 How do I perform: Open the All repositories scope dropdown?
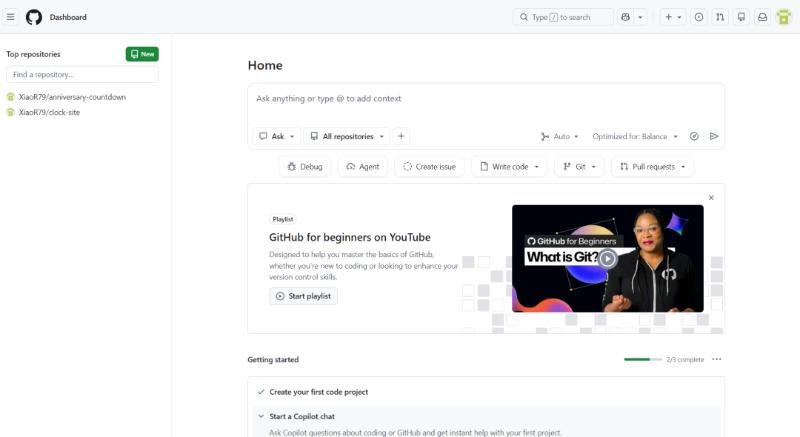pos(347,136)
